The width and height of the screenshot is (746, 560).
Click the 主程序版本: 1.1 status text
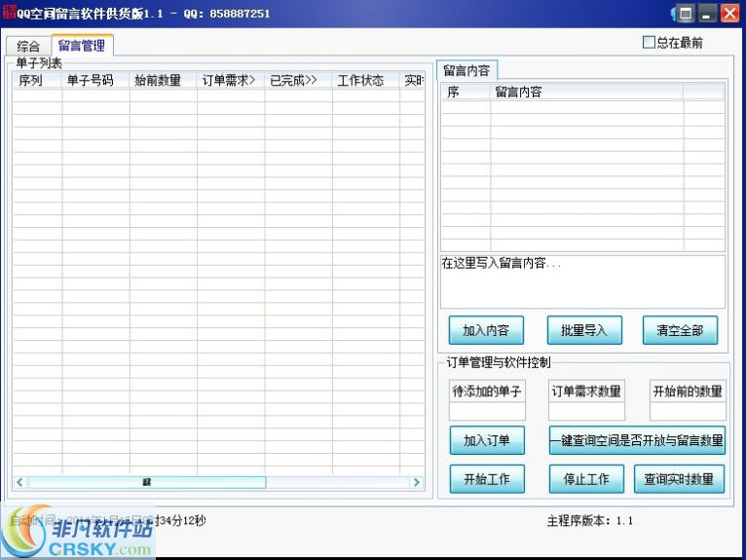tap(590, 520)
